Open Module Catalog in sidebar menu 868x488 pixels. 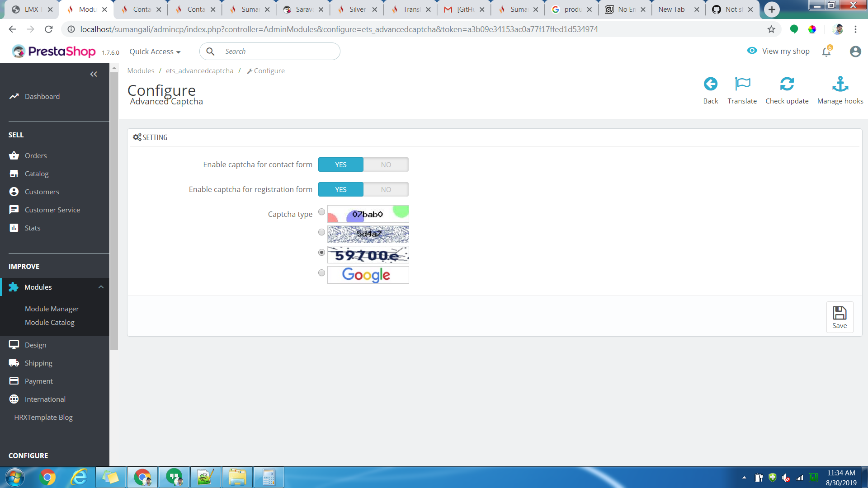50,322
